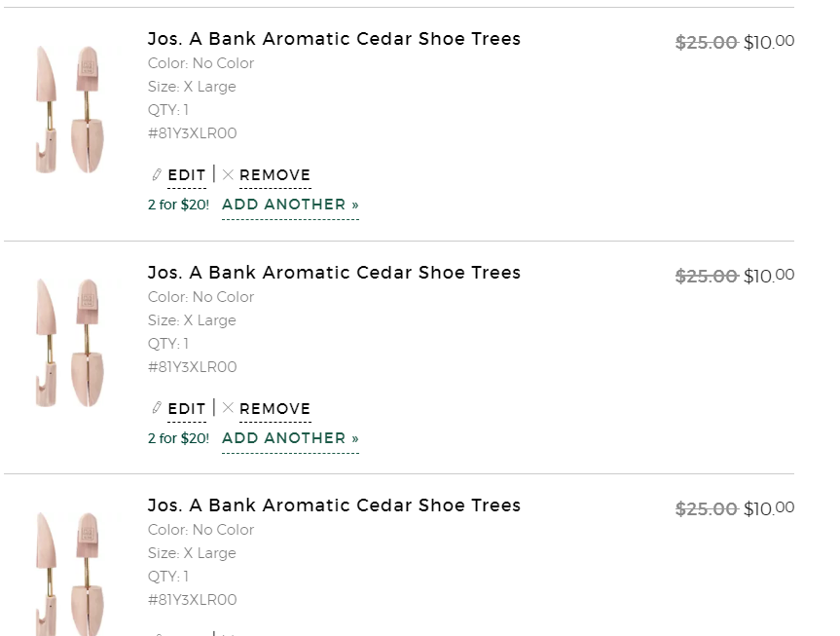Remove the first Cedar Shoe Trees item
Screen dimensions: 840x636
point(274,175)
